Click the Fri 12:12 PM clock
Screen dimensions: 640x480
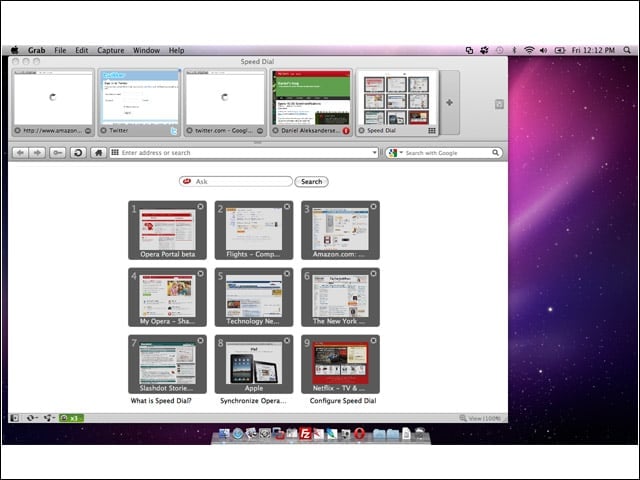click(x=593, y=50)
